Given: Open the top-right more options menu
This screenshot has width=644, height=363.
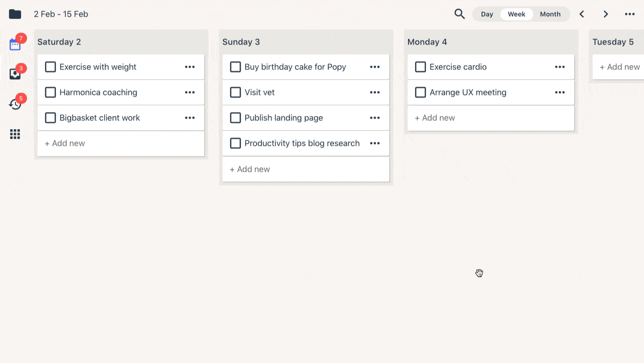Looking at the screenshot, I should pyautogui.click(x=630, y=14).
